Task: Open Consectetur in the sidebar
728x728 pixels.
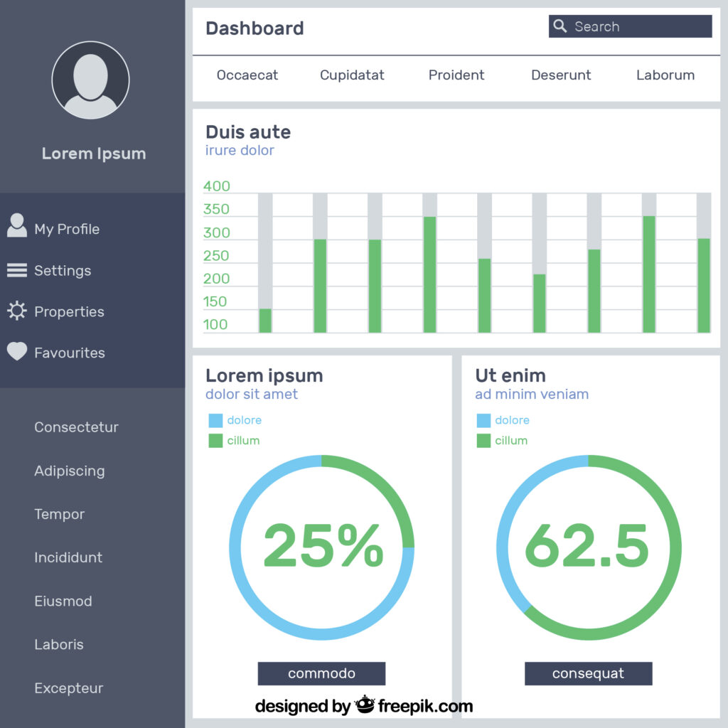Action: coord(76,427)
